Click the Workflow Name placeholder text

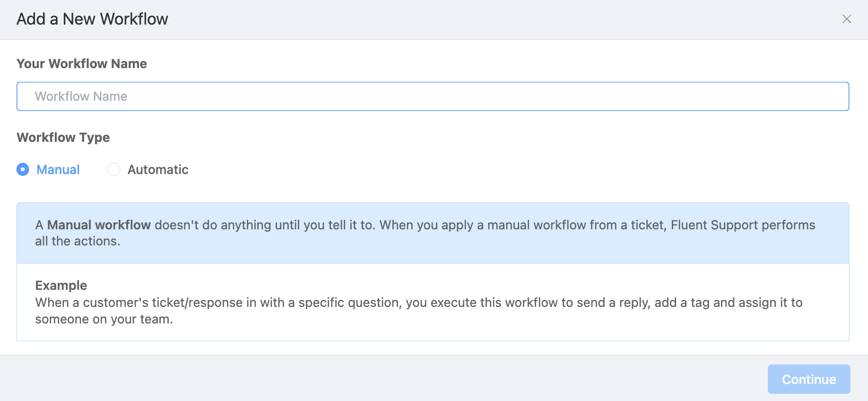80,96
